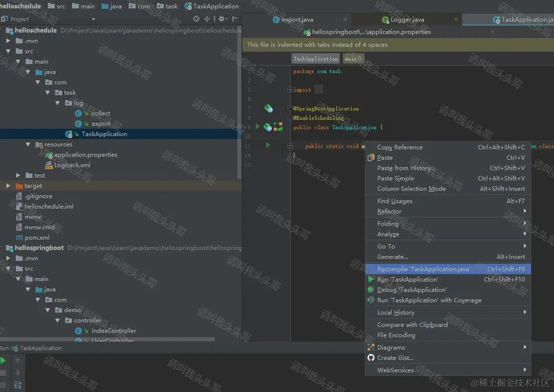The image size is (554, 392).
Task: Switch to Logger.java tab
Action: [x=407, y=20]
